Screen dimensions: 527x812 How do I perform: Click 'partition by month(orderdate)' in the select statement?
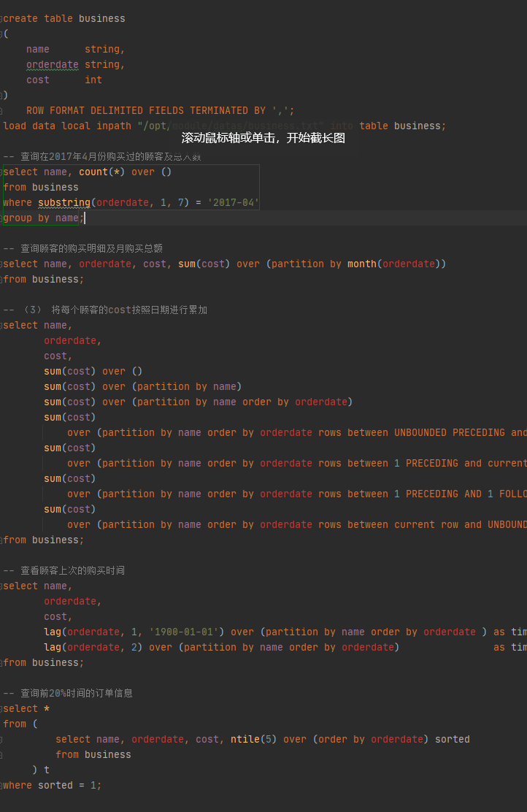[x=355, y=264]
